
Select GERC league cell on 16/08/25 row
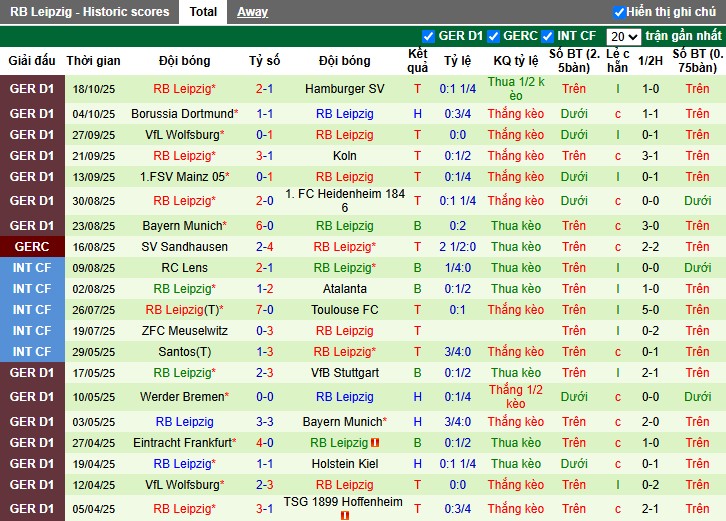pyautogui.click(x=32, y=246)
